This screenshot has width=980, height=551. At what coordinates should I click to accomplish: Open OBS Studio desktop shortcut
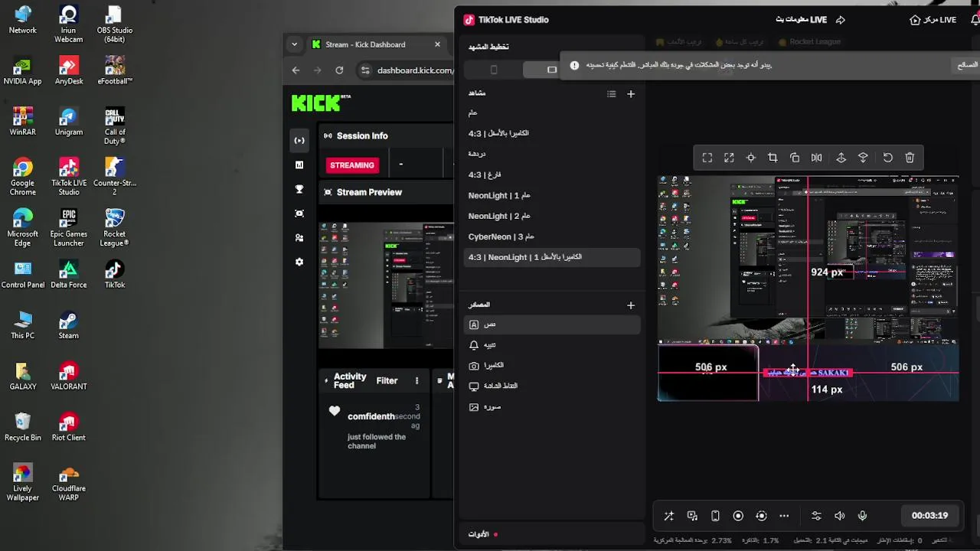pos(115,24)
